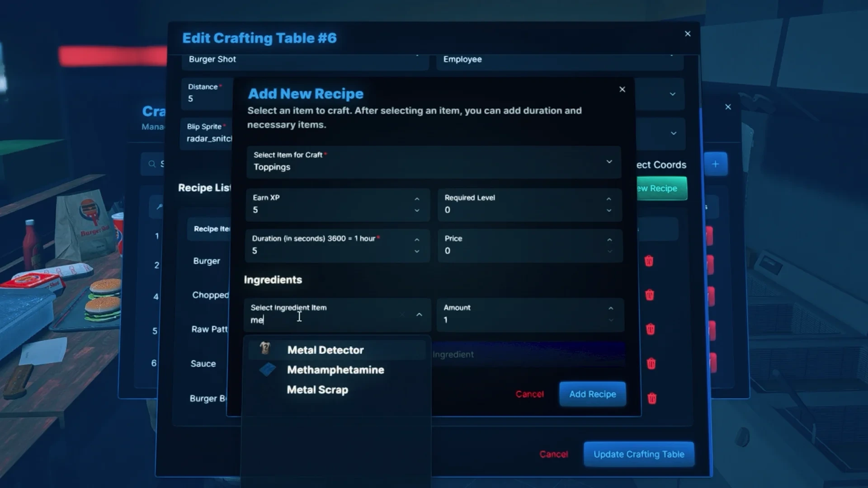Delete the Chopped recipe with trash icon
868x488 pixels.
click(650, 295)
